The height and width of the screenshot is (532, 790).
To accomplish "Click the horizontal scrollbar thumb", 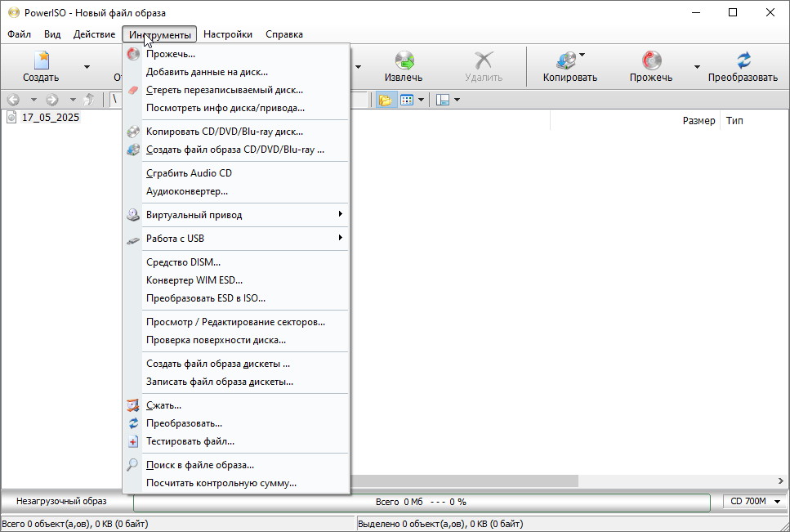I will (464, 481).
